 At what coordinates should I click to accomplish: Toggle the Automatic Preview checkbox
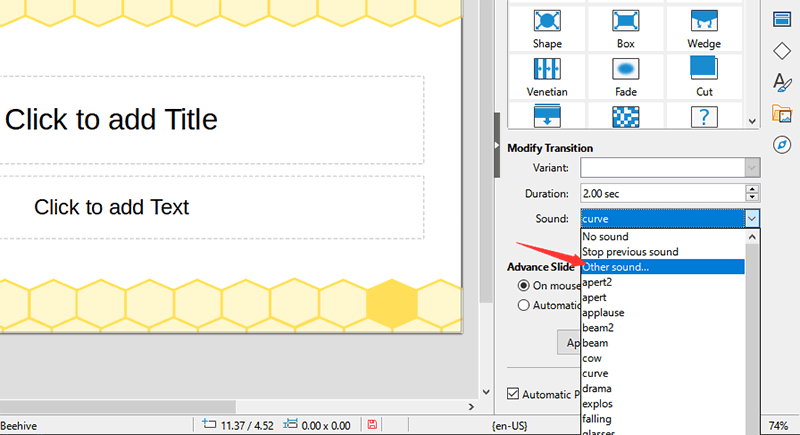coord(514,394)
